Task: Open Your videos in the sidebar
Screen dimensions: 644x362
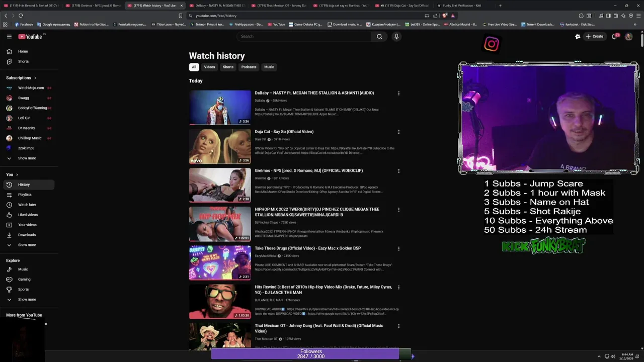Action: [x=28, y=225]
